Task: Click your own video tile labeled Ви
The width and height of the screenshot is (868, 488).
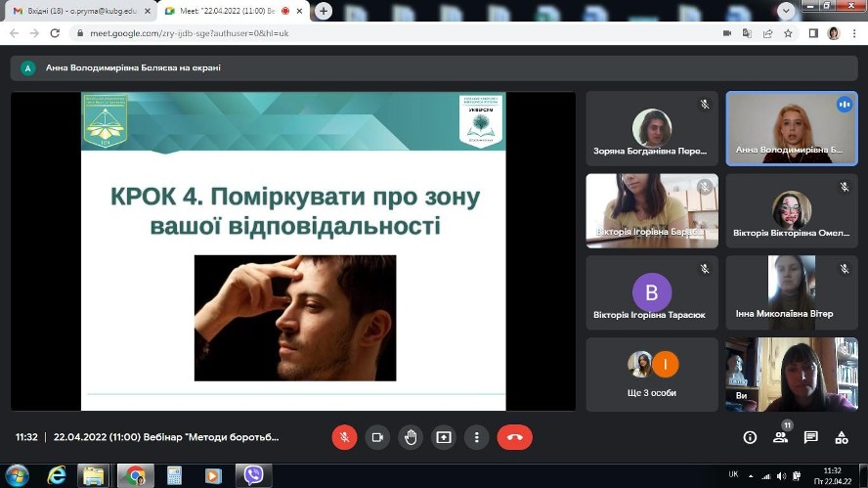Action: 792,375
